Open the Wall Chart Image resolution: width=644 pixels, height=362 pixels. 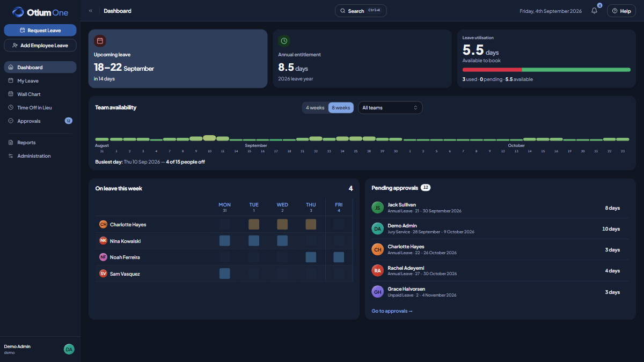pos(40,94)
